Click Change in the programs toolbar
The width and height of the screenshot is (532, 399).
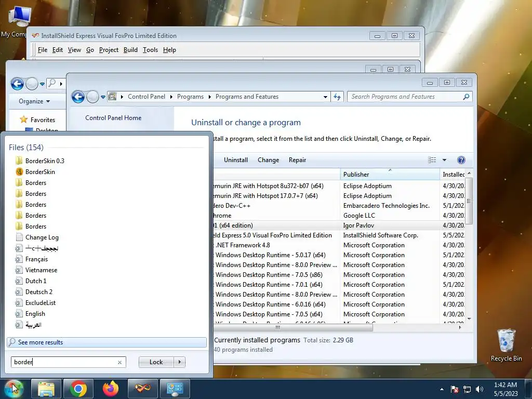[269, 160]
